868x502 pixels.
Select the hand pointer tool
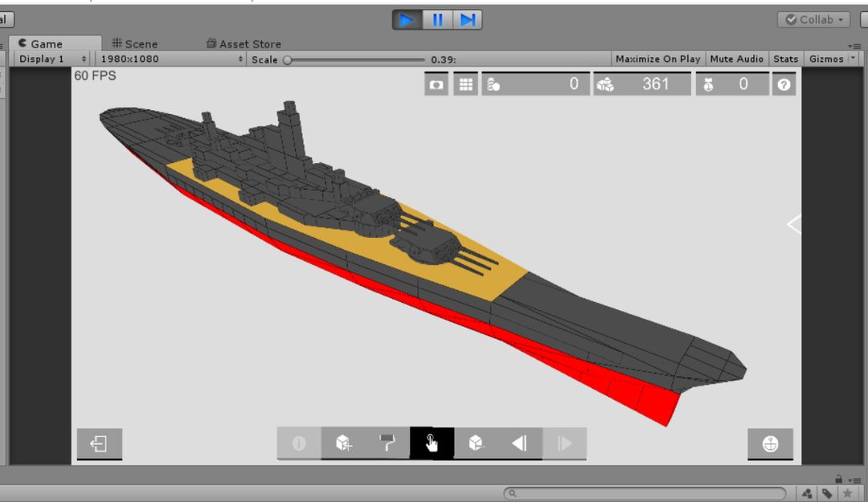432,443
